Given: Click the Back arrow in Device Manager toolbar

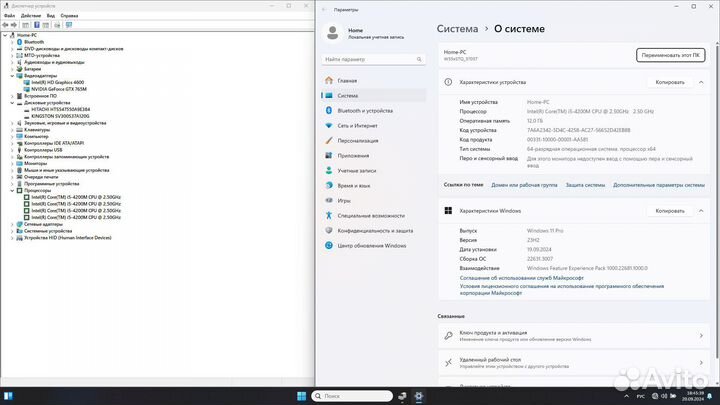Looking at the screenshot, I should click(6, 25).
